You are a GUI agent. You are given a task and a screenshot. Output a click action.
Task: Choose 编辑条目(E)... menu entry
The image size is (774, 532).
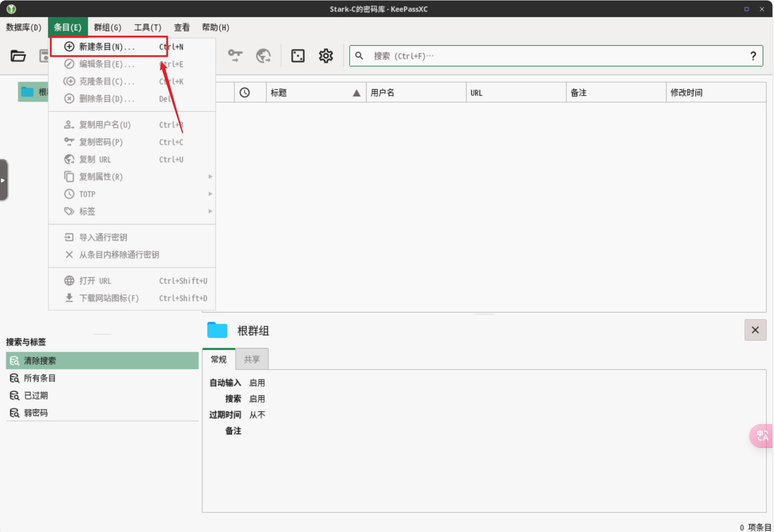pos(132,64)
